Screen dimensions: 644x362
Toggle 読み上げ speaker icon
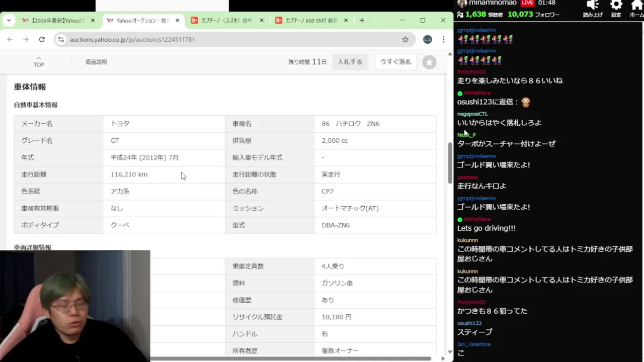[x=593, y=5]
